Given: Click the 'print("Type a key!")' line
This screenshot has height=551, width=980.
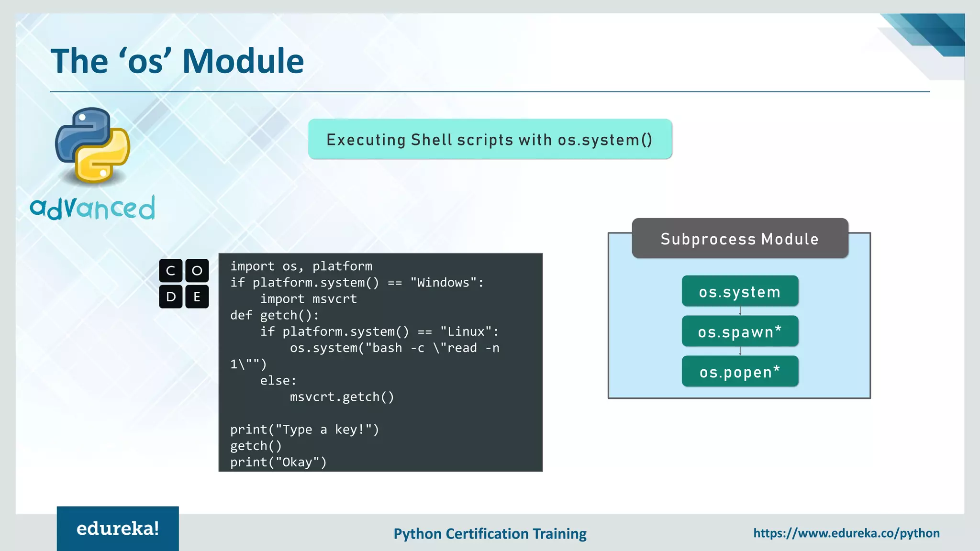Looking at the screenshot, I should tap(305, 430).
